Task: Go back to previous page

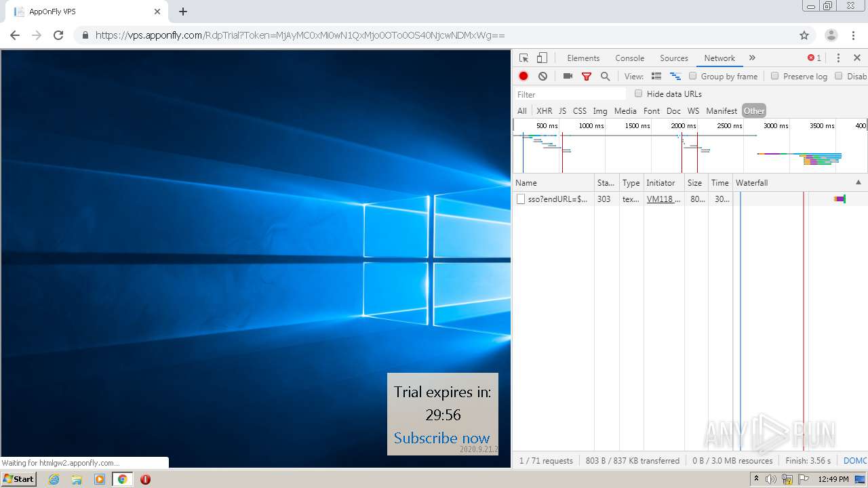Action: [15, 35]
